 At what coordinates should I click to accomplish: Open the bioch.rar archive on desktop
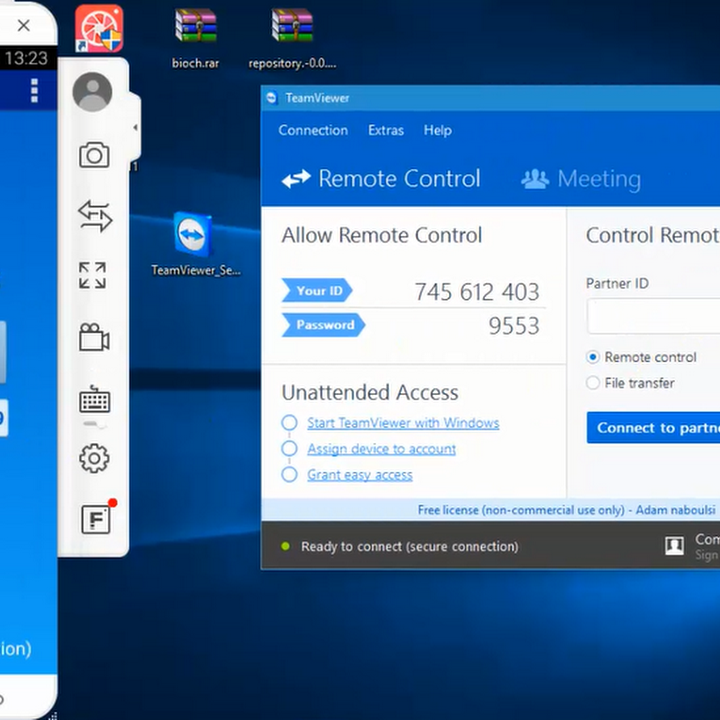click(x=196, y=39)
